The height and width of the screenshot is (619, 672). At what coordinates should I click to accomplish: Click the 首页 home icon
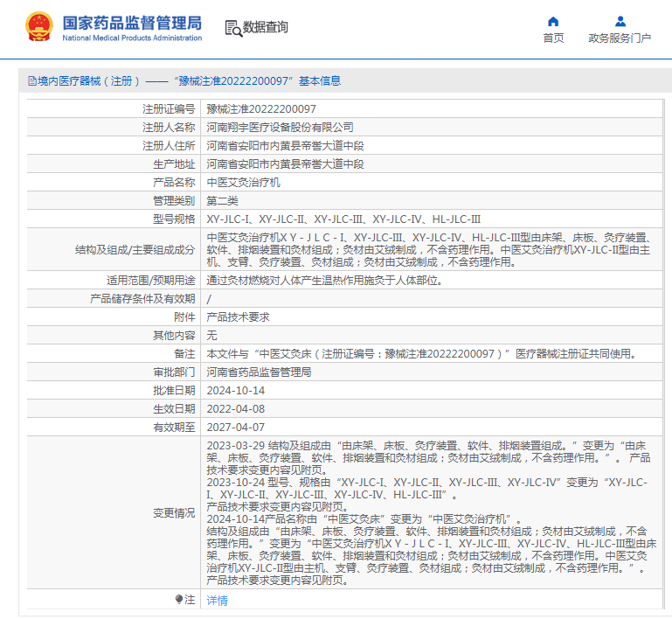553,22
